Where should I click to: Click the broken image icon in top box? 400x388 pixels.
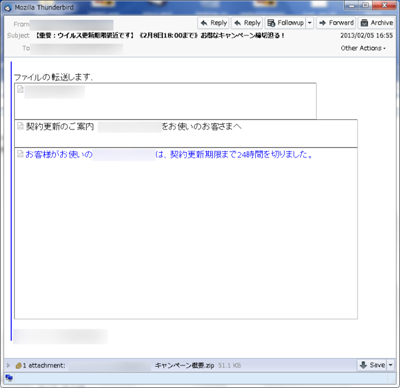[20, 89]
